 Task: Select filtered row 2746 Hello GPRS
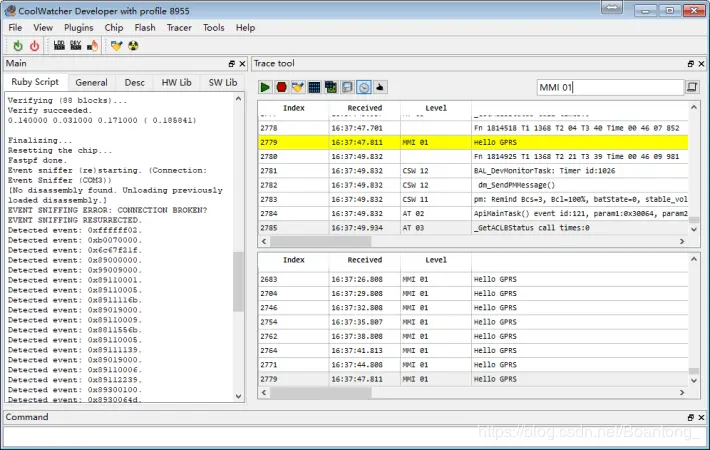pos(473,308)
